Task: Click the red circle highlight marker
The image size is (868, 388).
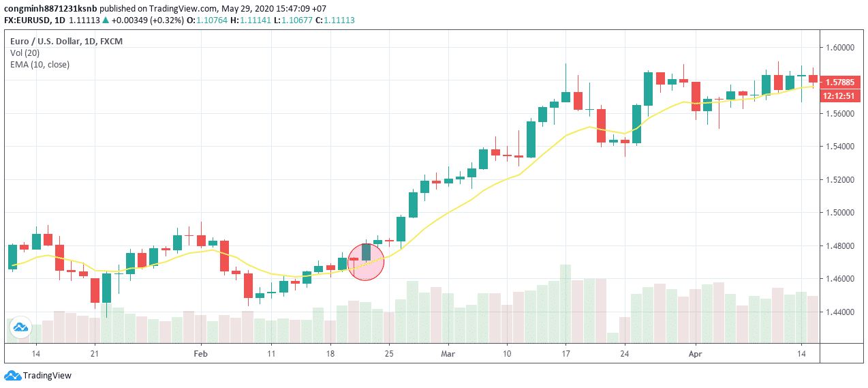Action: (x=366, y=262)
